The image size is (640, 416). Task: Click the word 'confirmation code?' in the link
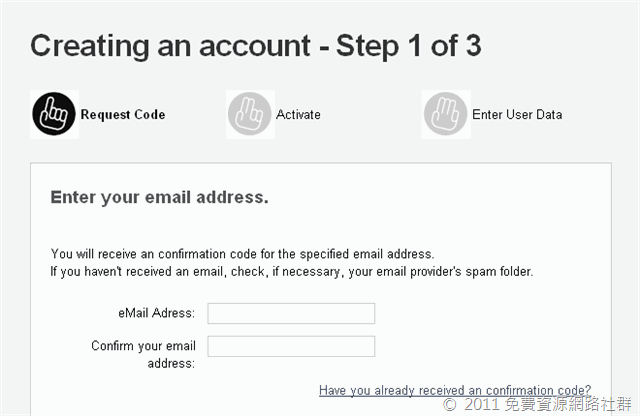[538, 390]
